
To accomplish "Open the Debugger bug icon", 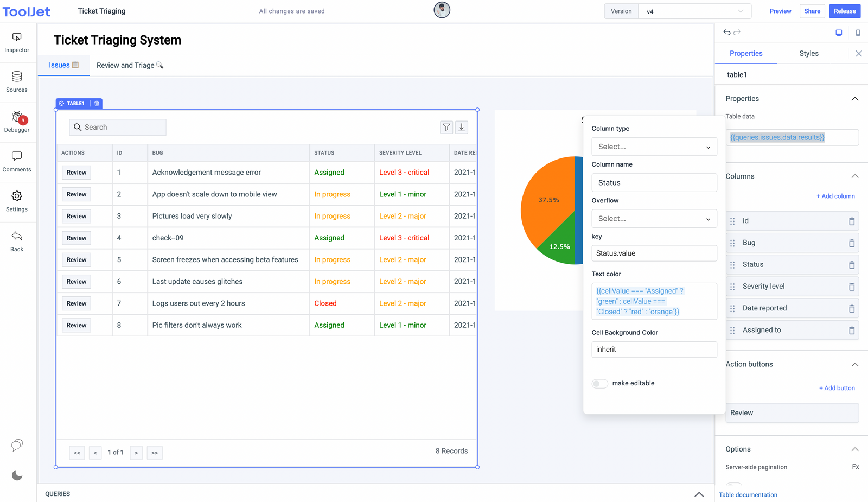I will pyautogui.click(x=17, y=117).
